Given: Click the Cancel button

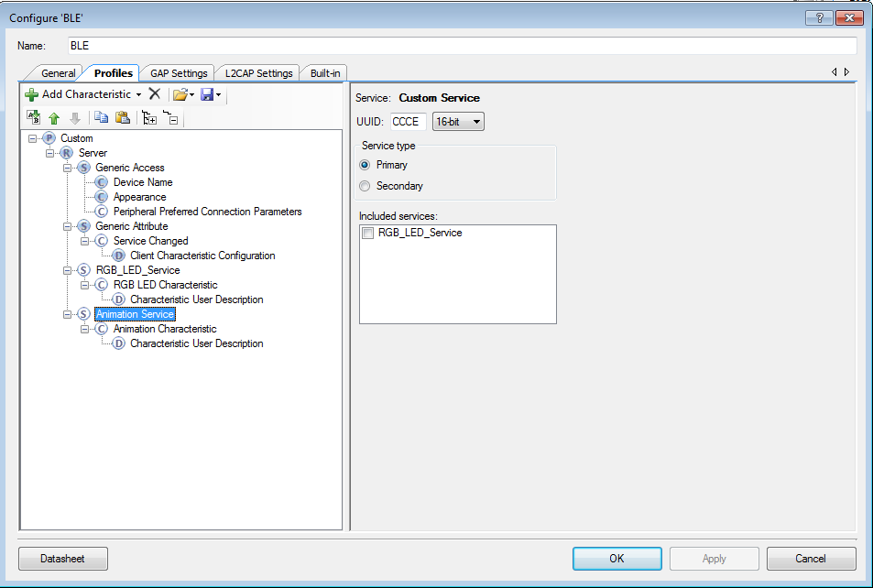Looking at the screenshot, I should pyautogui.click(x=812, y=559).
